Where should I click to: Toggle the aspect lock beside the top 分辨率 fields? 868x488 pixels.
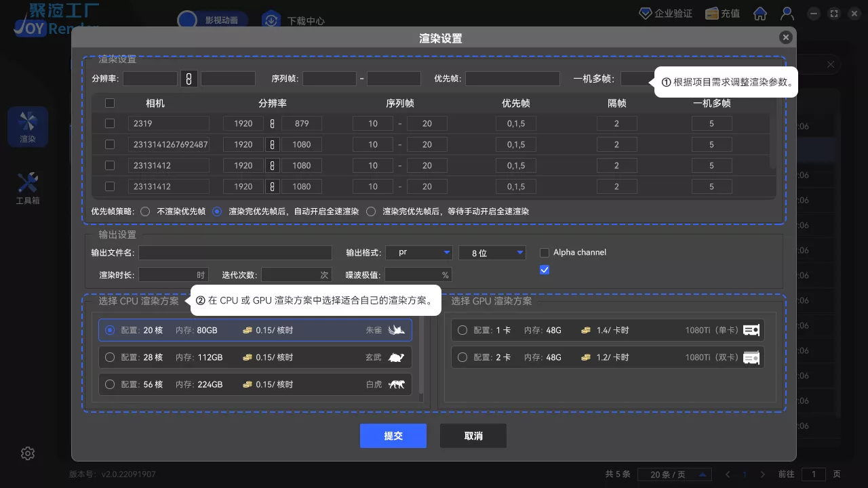point(189,79)
